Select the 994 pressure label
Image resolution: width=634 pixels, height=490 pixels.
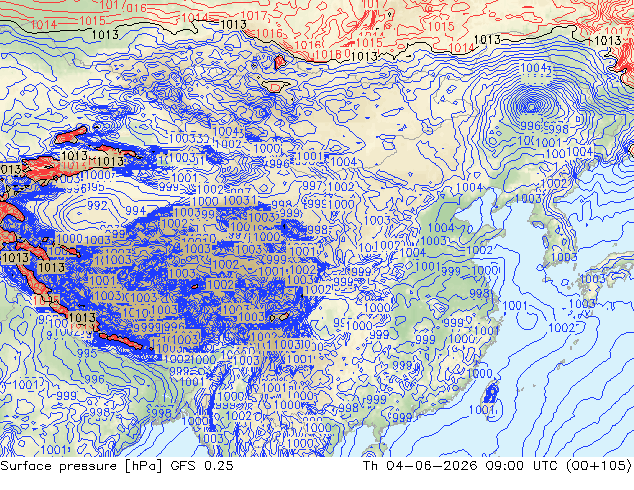point(135,210)
